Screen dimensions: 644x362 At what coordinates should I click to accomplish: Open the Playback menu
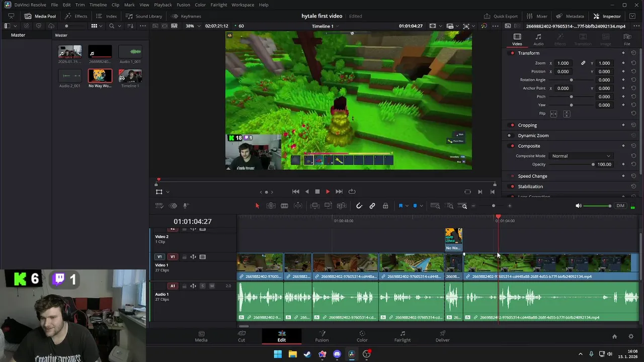pyautogui.click(x=163, y=5)
